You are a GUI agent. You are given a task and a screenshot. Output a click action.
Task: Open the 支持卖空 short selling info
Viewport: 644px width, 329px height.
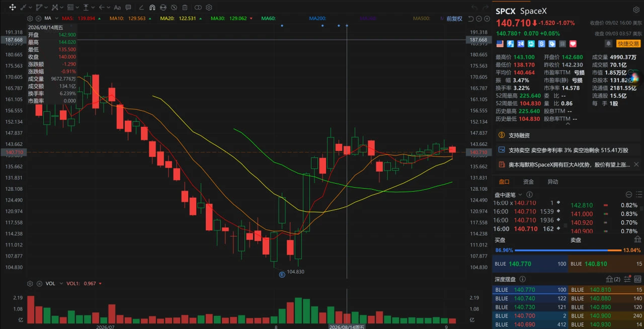tap(569, 150)
